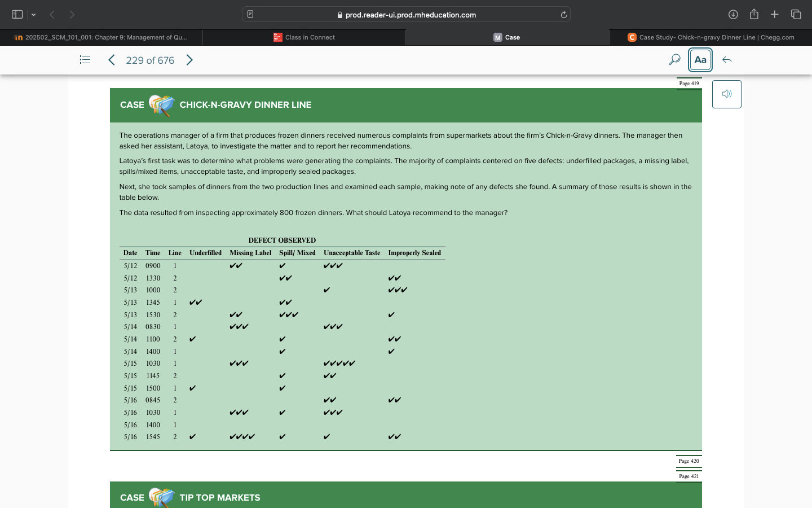Go to the next page chevron
This screenshot has height=508, width=812.
click(189, 60)
